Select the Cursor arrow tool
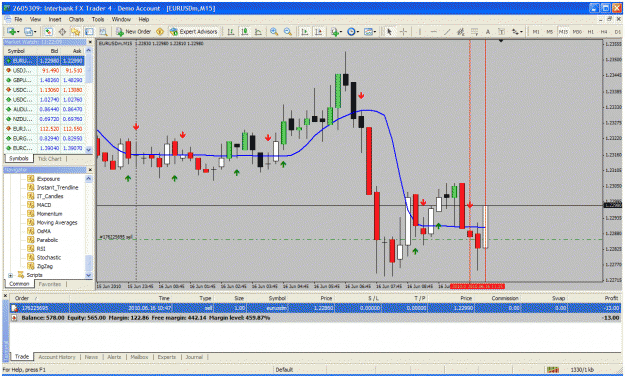 tap(389, 31)
